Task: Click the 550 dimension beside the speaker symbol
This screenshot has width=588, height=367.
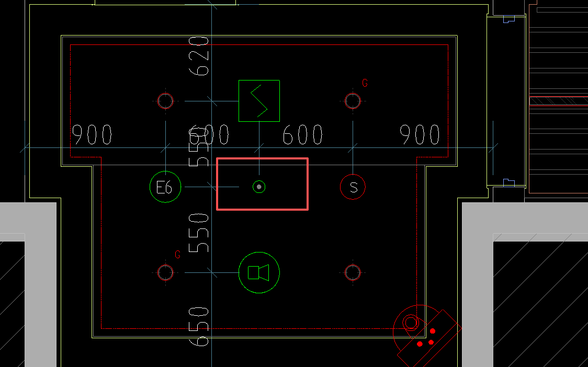Action: 199,233
